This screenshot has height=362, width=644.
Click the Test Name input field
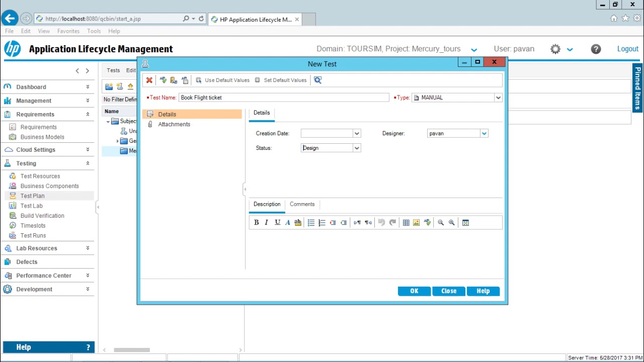pyautogui.click(x=284, y=98)
